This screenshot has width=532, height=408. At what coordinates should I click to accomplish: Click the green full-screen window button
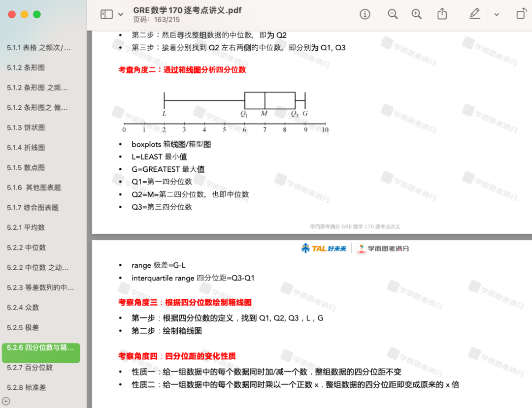tap(37, 14)
